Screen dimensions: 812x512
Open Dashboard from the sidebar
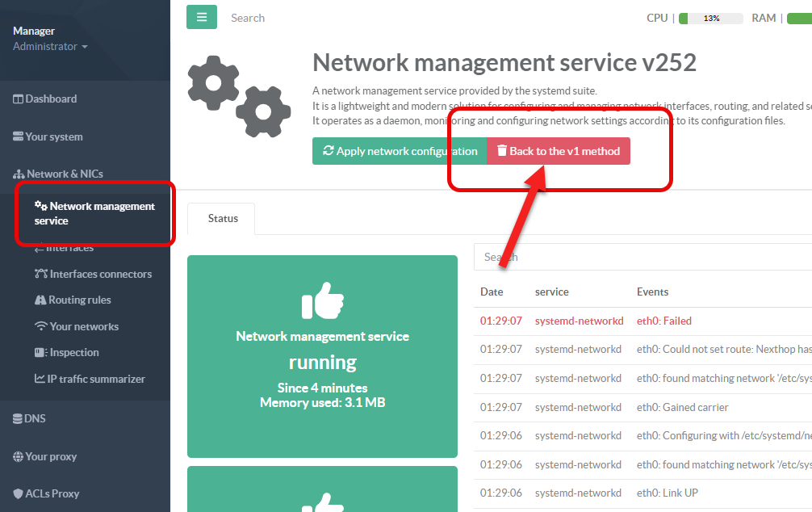click(x=45, y=99)
